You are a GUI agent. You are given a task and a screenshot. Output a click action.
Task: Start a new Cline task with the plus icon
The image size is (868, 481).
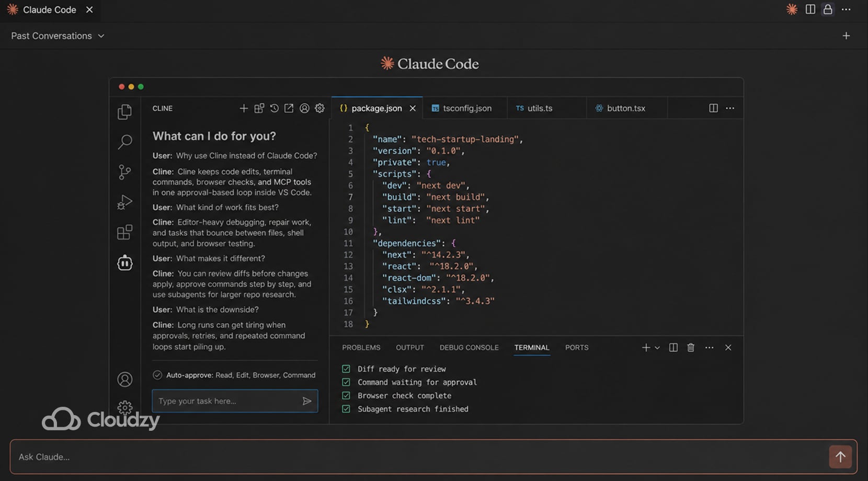pos(244,108)
